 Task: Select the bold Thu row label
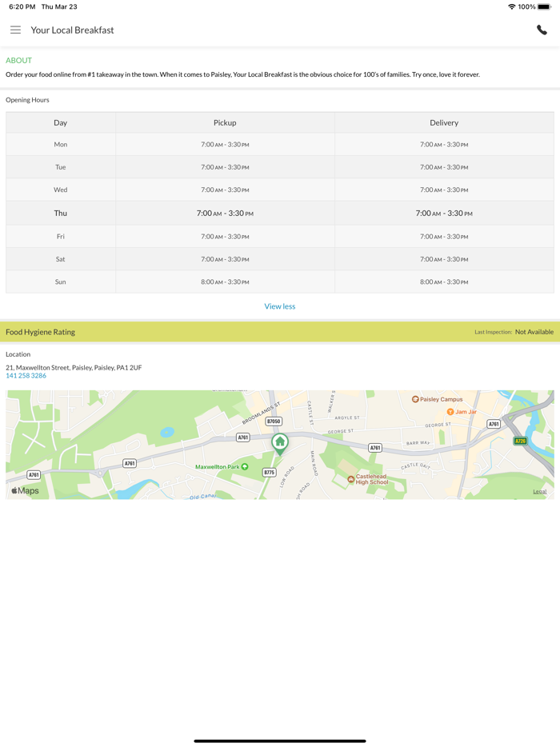[61, 213]
